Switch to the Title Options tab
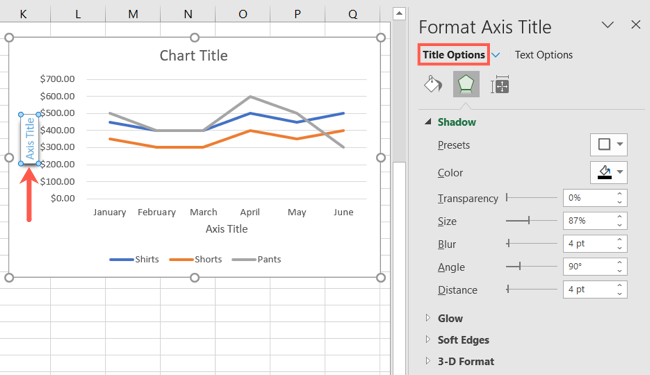This screenshot has width=650, height=375. coord(454,55)
